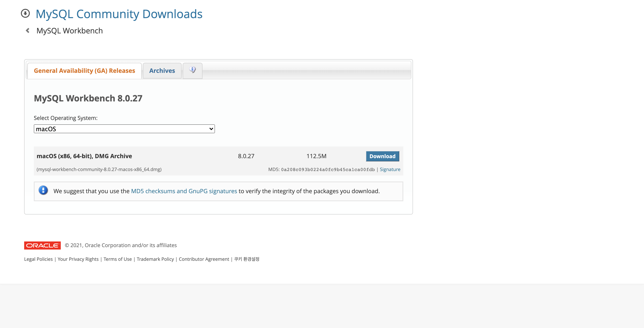This screenshot has width=644, height=328.
Task: Click MySQL Community Downloads heading link
Action: coord(119,14)
